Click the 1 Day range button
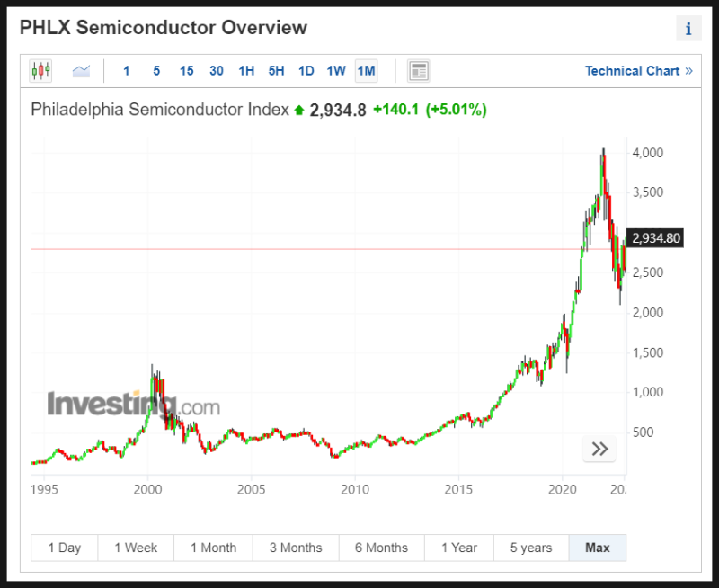Viewport: 719px width, 588px height. (64, 548)
